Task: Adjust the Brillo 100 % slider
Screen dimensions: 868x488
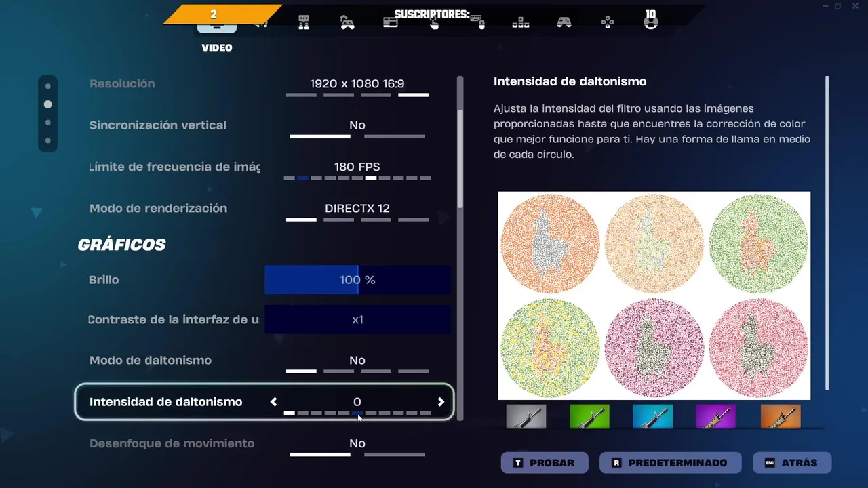Action: click(x=357, y=280)
